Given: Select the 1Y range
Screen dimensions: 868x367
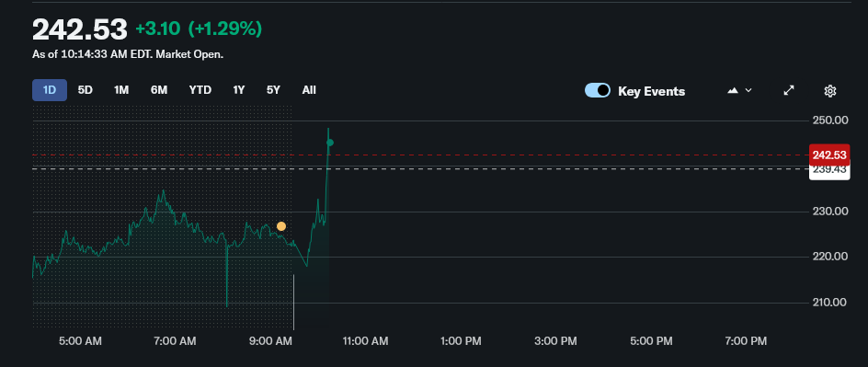Looking at the screenshot, I should tap(238, 89).
